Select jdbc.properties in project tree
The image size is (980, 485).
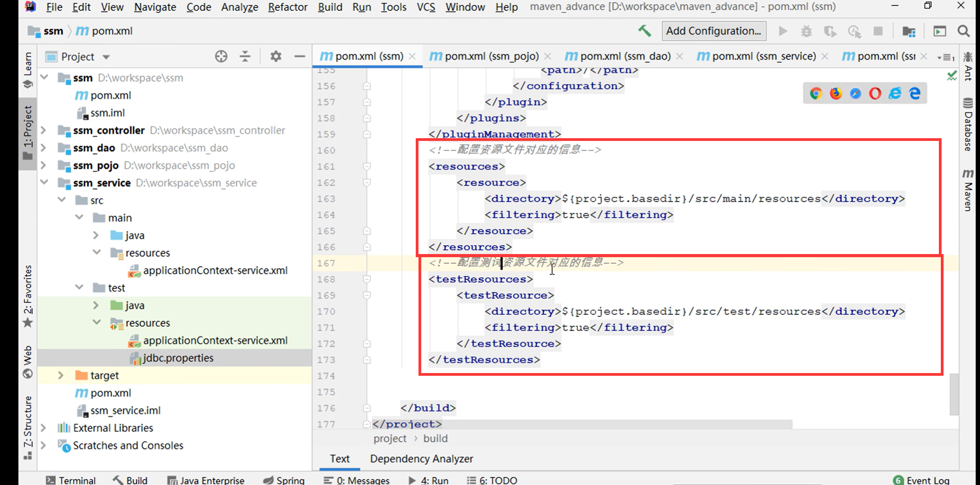178,358
